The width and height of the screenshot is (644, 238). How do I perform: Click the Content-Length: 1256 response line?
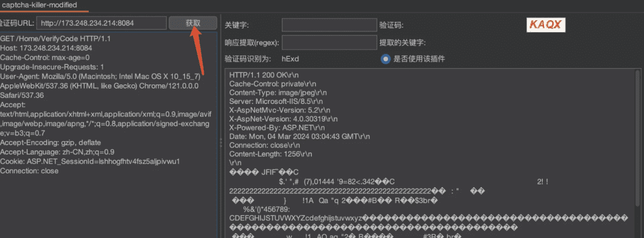(x=270, y=154)
